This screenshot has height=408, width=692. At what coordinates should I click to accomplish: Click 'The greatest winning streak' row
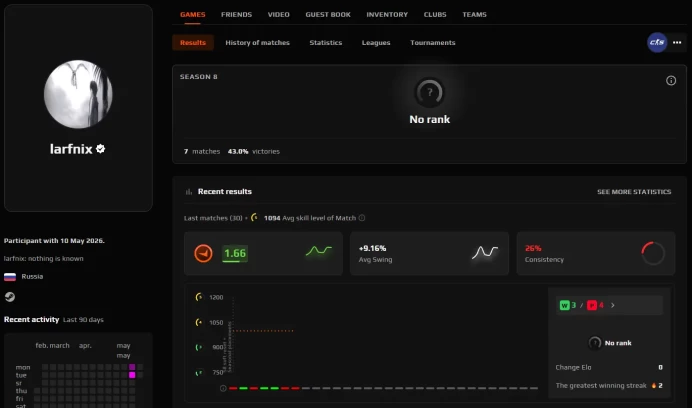[609, 385]
